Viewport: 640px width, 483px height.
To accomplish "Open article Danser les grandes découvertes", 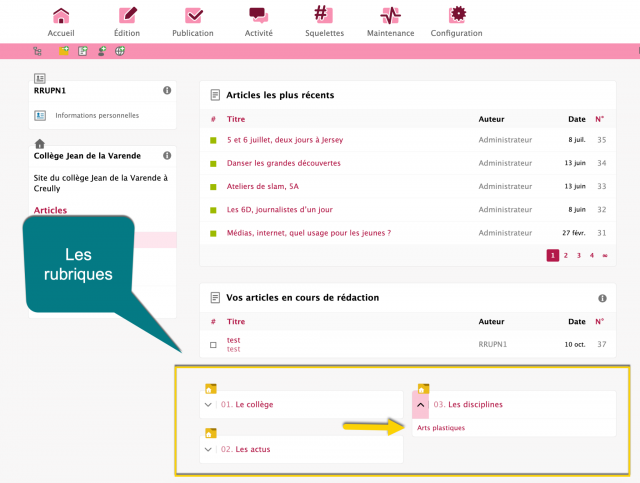I will pyautogui.click(x=284, y=163).
